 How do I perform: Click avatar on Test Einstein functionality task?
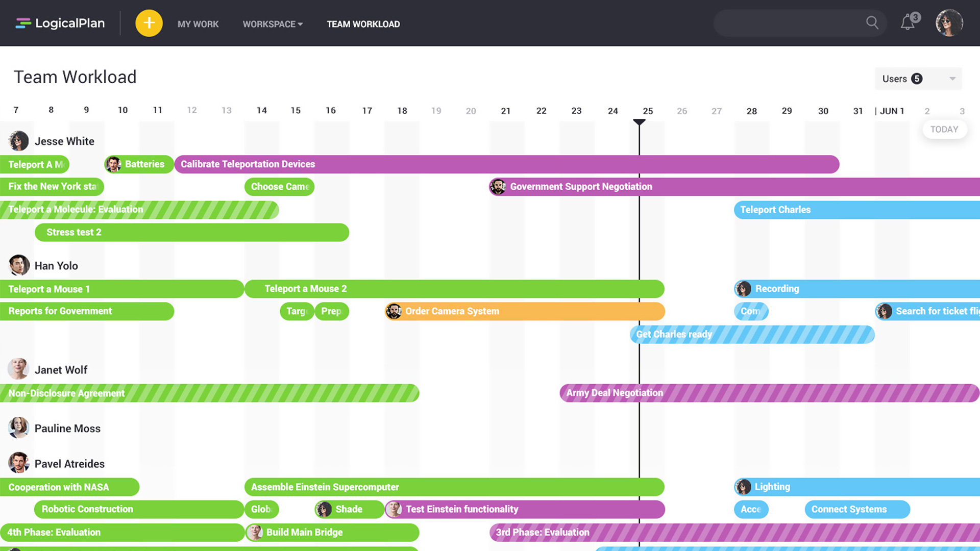pos(394,509)
